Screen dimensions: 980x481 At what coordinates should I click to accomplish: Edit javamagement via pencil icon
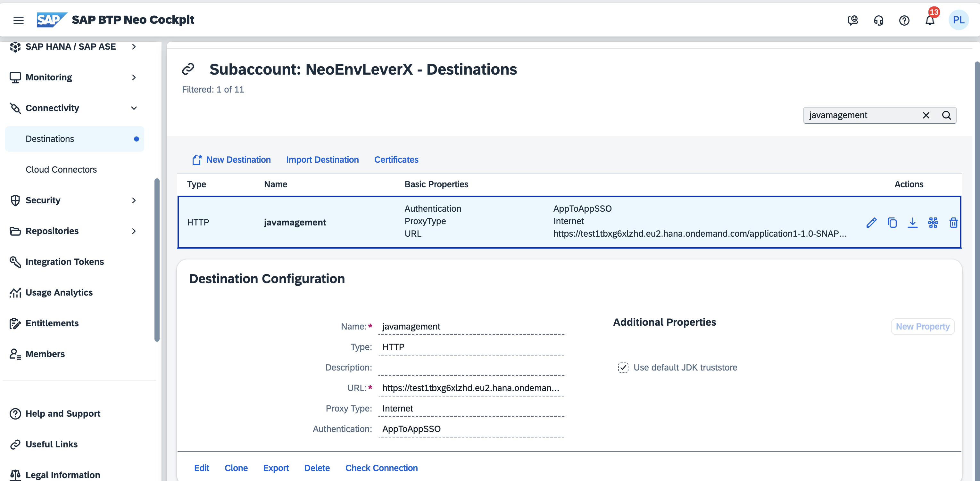tap(872, 223)
